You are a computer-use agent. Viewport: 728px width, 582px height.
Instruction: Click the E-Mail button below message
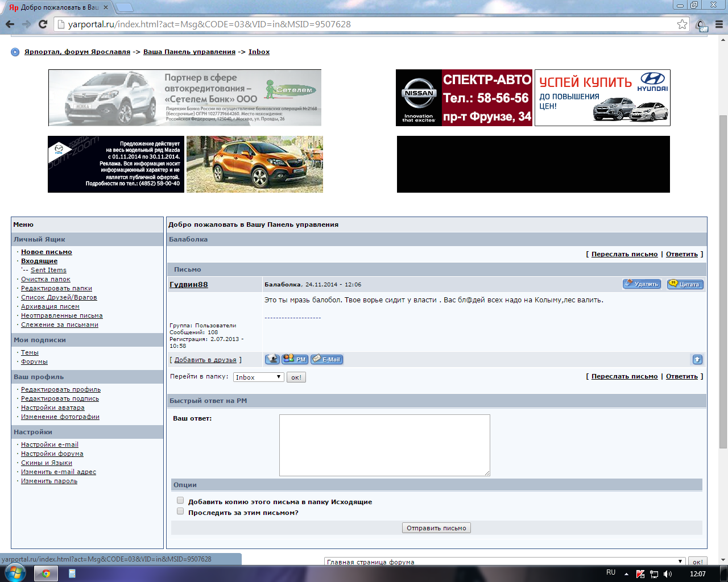click(326, 359)
